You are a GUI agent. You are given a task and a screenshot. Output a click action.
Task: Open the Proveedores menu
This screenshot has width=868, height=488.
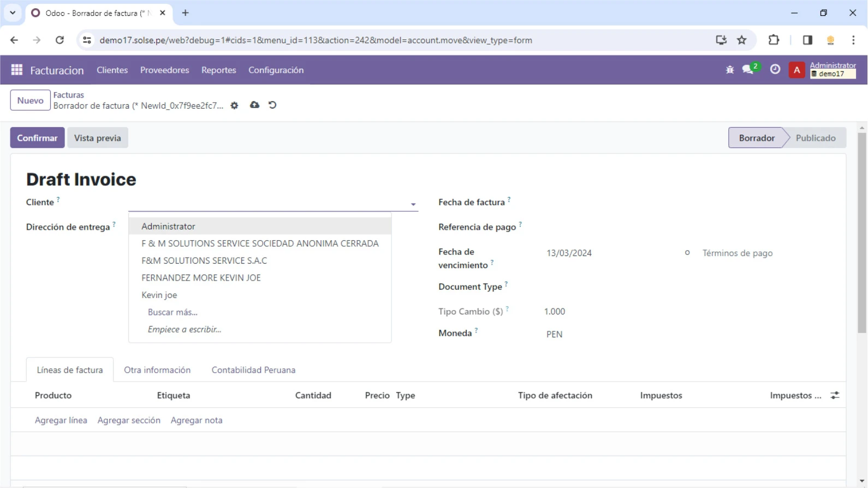point(164,70)
